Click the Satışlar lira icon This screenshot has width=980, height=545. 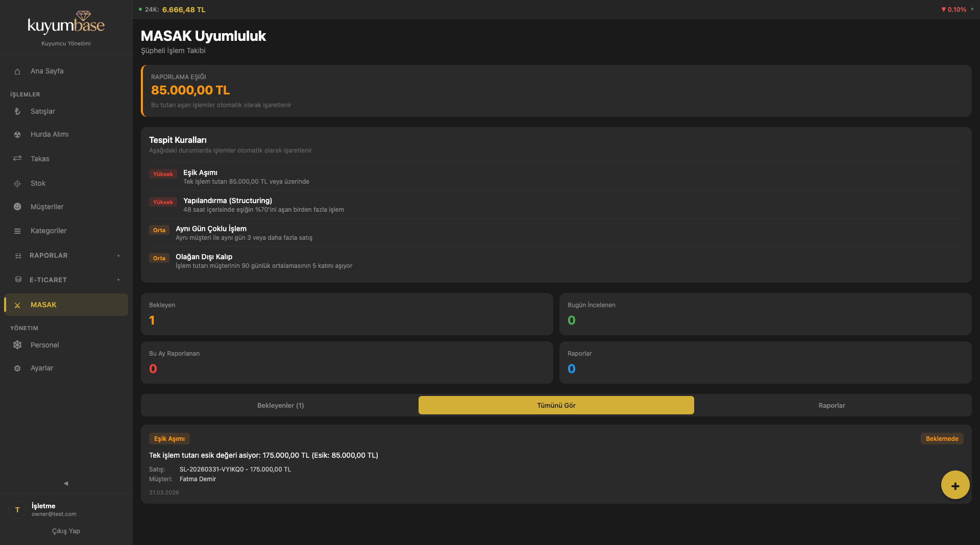[17, 111]
